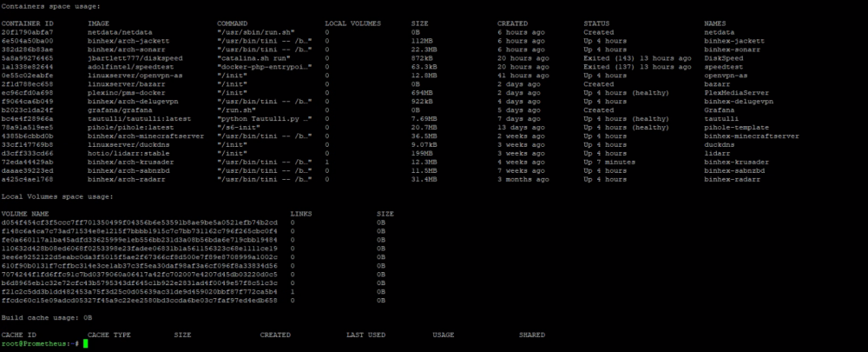Image resolution: width=868 pixels, height=352 pixels.
Task: Select the binhex-krusader container name
Action: pyautogui.click(x=736, y=162)
